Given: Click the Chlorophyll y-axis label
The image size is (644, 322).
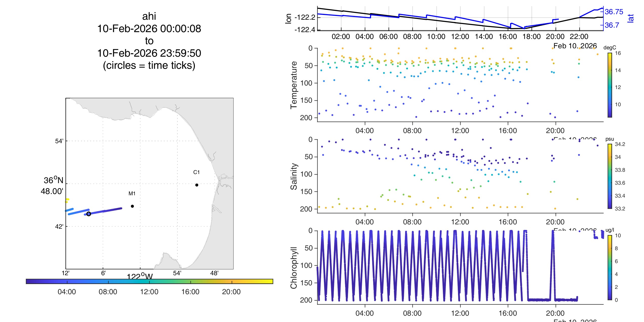Looking at the screenshot, I should click(x=294, y=268).
